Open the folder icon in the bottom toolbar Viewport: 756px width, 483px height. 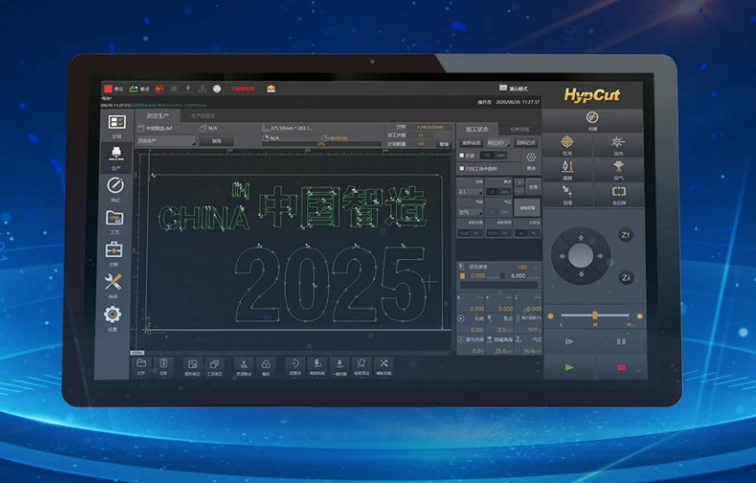[x=141, y=363]
